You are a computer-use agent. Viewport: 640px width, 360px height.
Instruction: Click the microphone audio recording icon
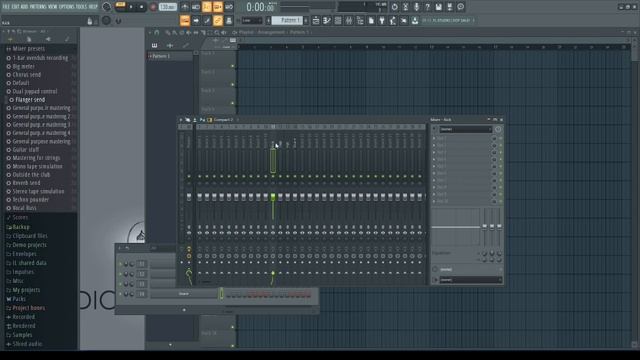[416, 7]
